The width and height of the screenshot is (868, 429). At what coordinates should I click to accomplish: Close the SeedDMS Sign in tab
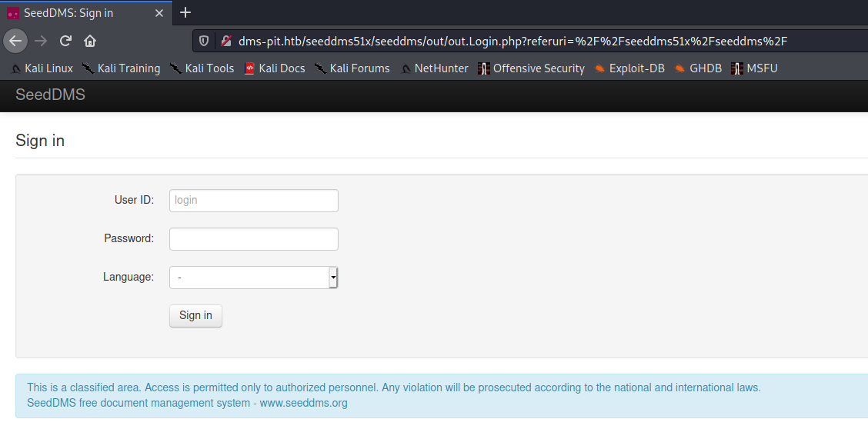click(159, 13)
